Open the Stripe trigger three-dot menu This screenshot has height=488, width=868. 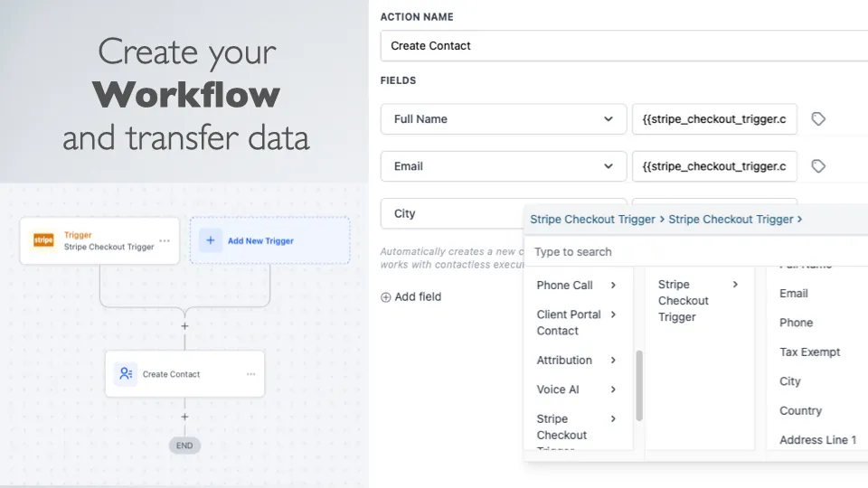coord(165,241)
